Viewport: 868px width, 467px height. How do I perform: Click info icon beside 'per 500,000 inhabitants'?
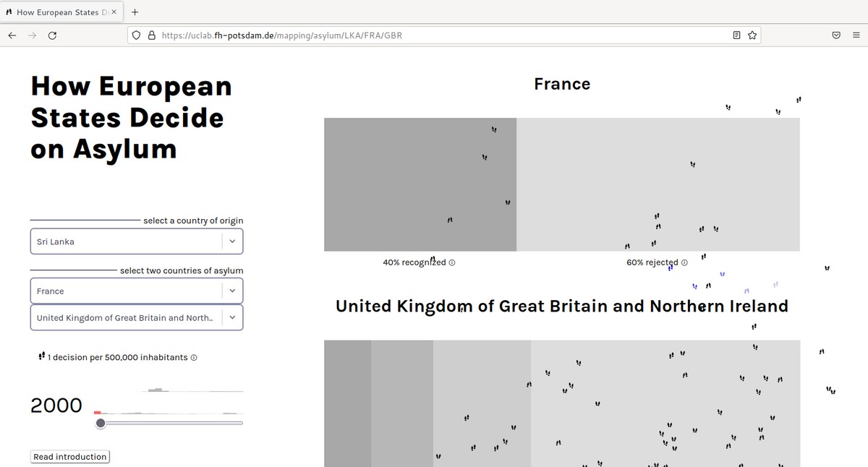[194, 358]
